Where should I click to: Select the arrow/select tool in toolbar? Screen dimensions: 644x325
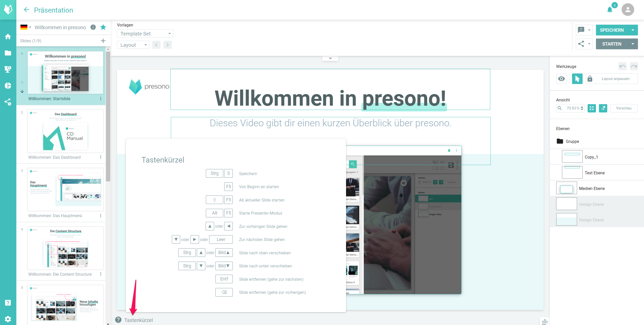tap(577, 79)
